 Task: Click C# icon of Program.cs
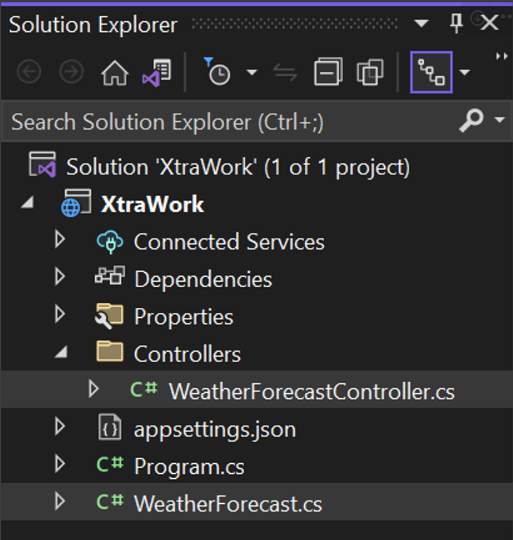[x=110, y=464]
